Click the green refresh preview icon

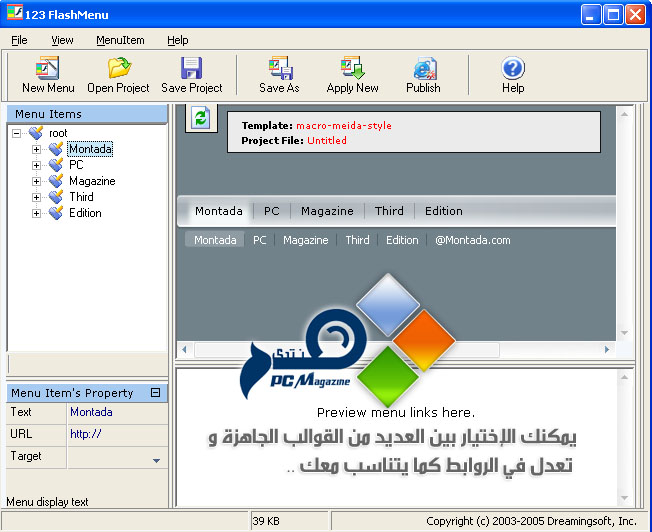pos(201,119)
